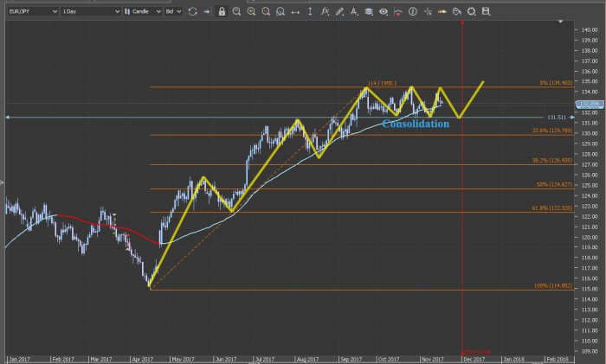606x364 pixels.
Task: Click the highlighted current price tag on axis
Action: click(590, 104)
